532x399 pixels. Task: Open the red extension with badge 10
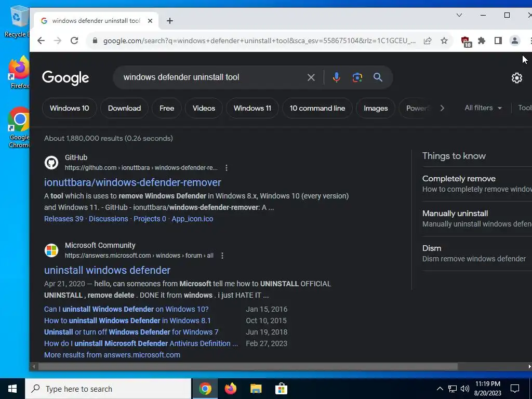click(x=466, y=42)
